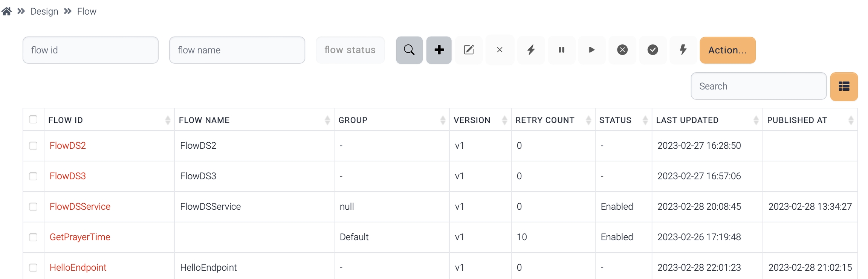Open the Action... dropdown menu

tap(727, 50)
